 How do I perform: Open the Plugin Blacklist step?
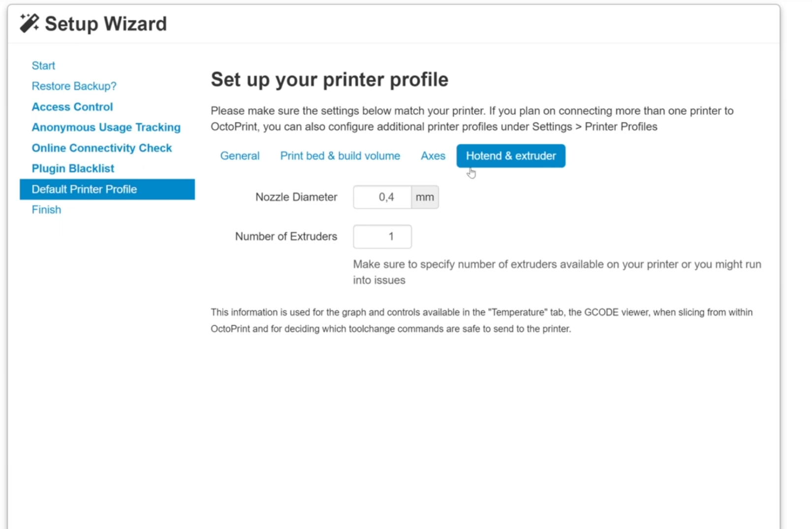(72, 168)
